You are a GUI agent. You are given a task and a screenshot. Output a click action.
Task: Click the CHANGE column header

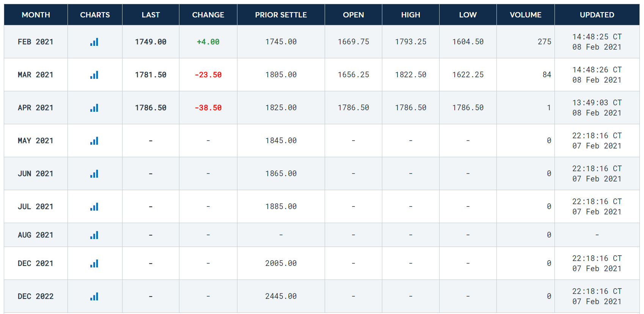pyautogui.click(x=208, y=15)
